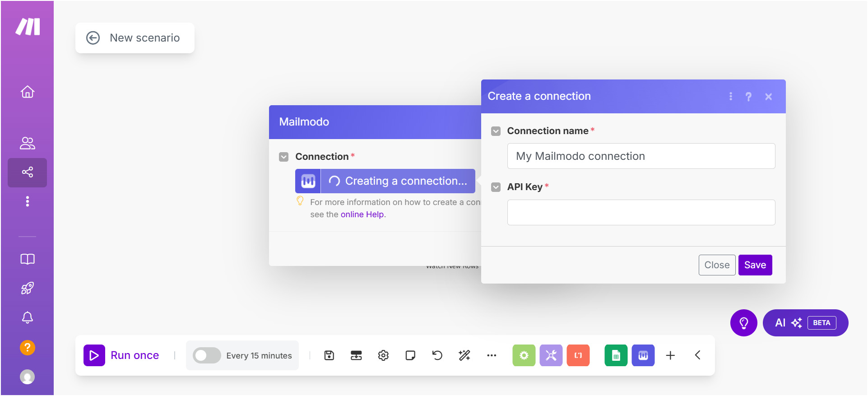
Task: Click the Mailmodo app icon beside Creating a connection
Action: pos(308,181)
